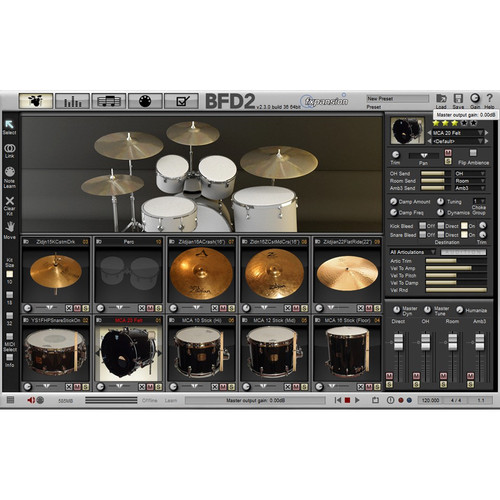The width and height of the screenshot is (500, 500).
Task: Click the Humanize knob
Action: coord(459,310)
